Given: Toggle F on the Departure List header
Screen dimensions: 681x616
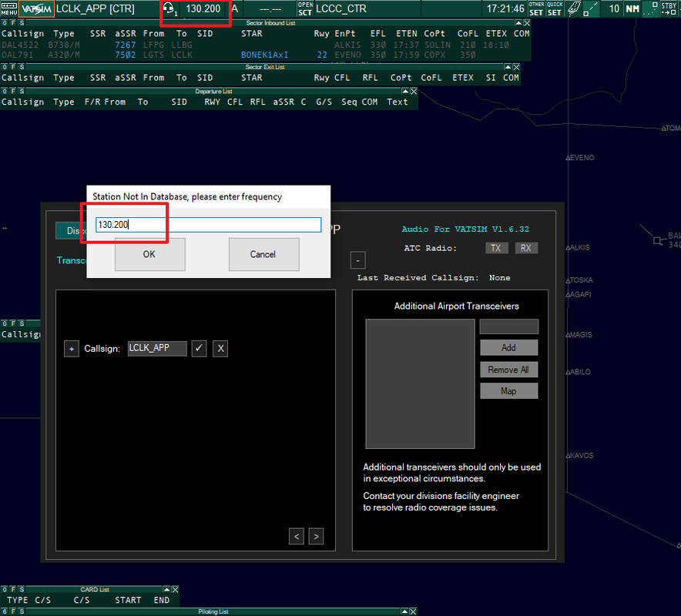Looking at the screenshot, I should pyautogui.click(x=13, y=91).
